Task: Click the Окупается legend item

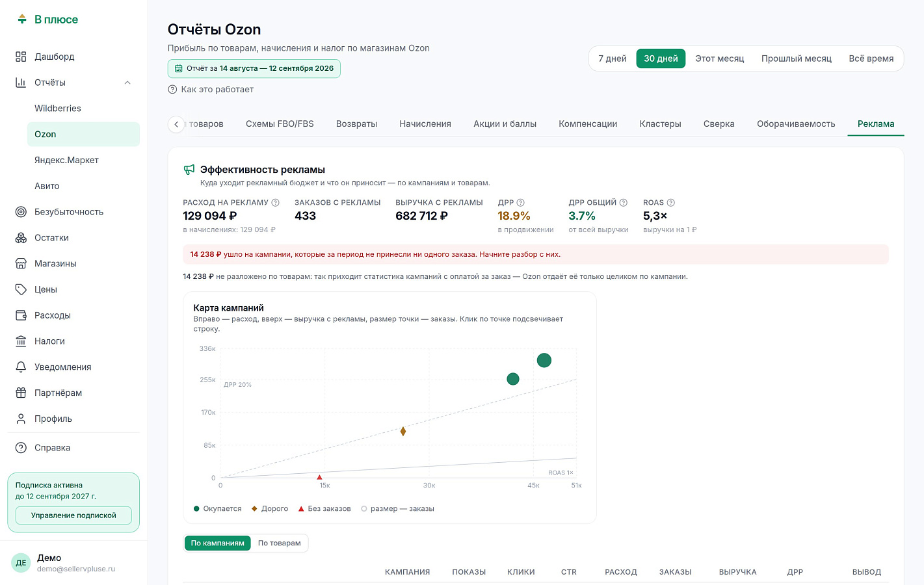Action: tap(218, 509)
